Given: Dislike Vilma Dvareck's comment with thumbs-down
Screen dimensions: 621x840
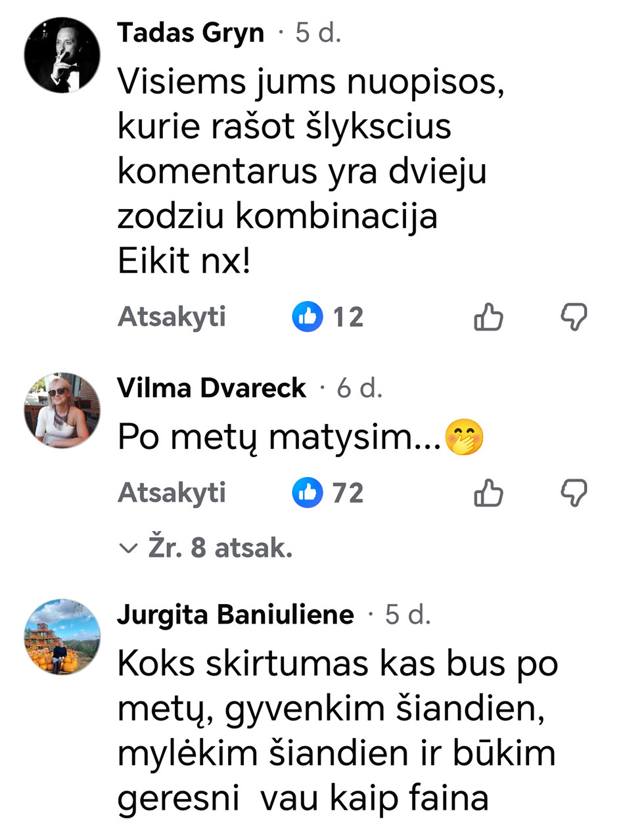Looking at the screenshot, I should tap(573, 493).
